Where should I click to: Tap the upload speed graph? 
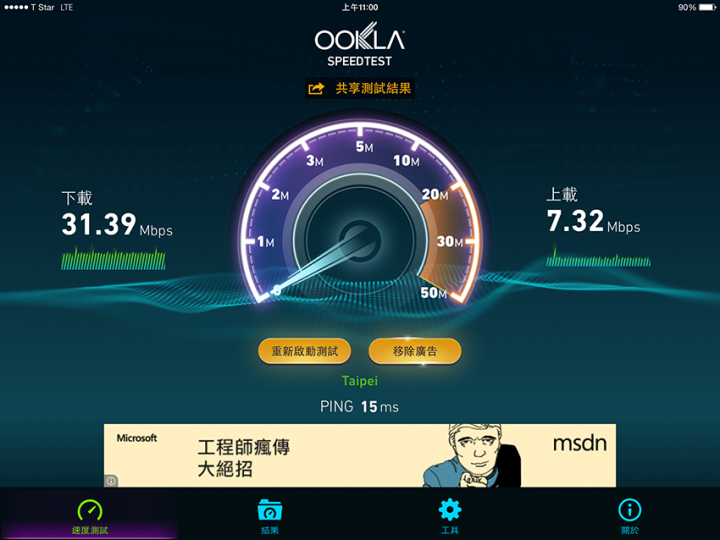coord(598,256)
